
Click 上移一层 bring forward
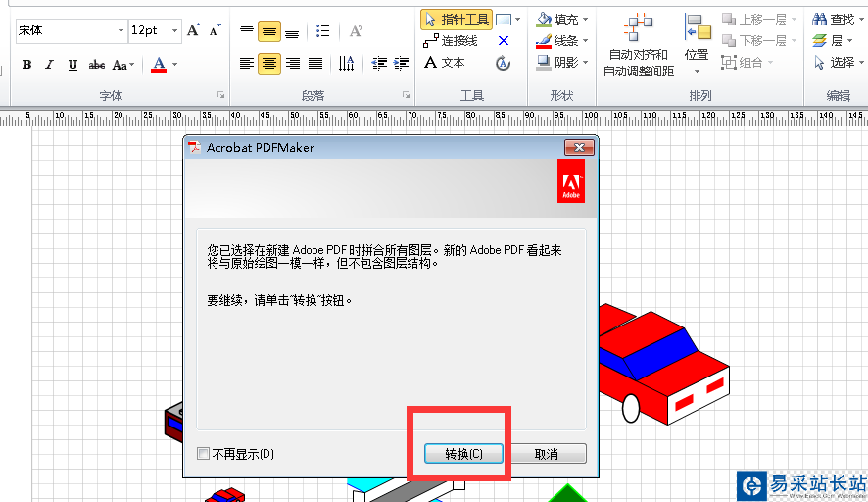point(759,20)
